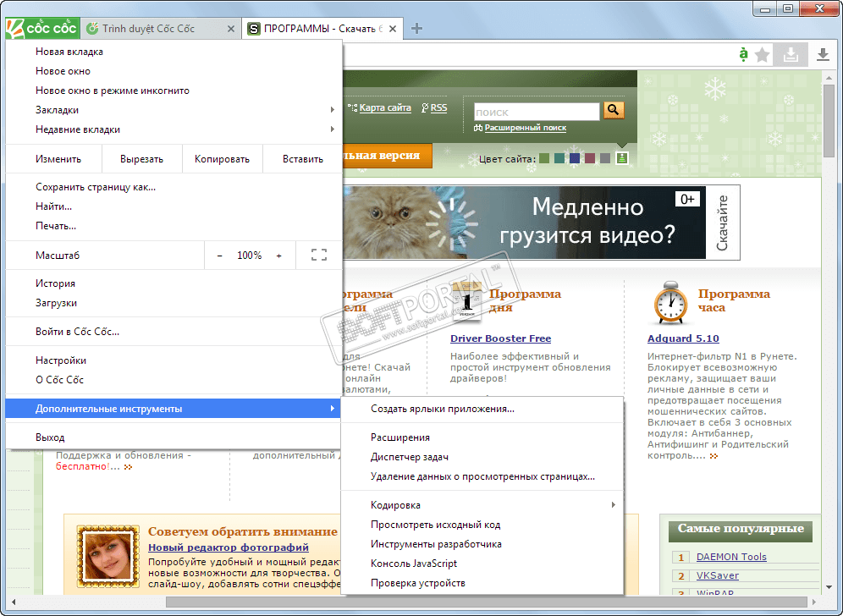
Task: Click the Скачайте banner side label
Action: tap(723, 223)
